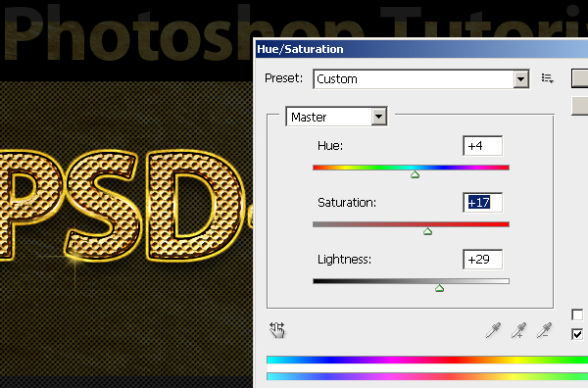588x388 pixels.
Task: Select the Eyedropper tool
Action: point(493,330)
